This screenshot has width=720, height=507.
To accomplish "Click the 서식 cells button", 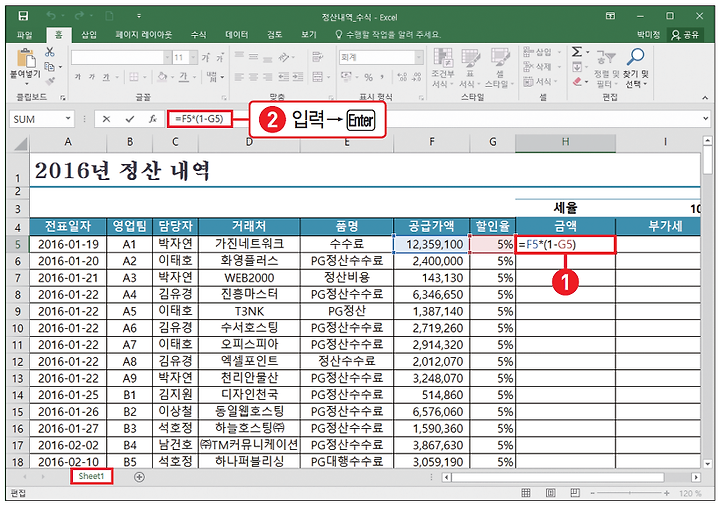I will point(540,82).
